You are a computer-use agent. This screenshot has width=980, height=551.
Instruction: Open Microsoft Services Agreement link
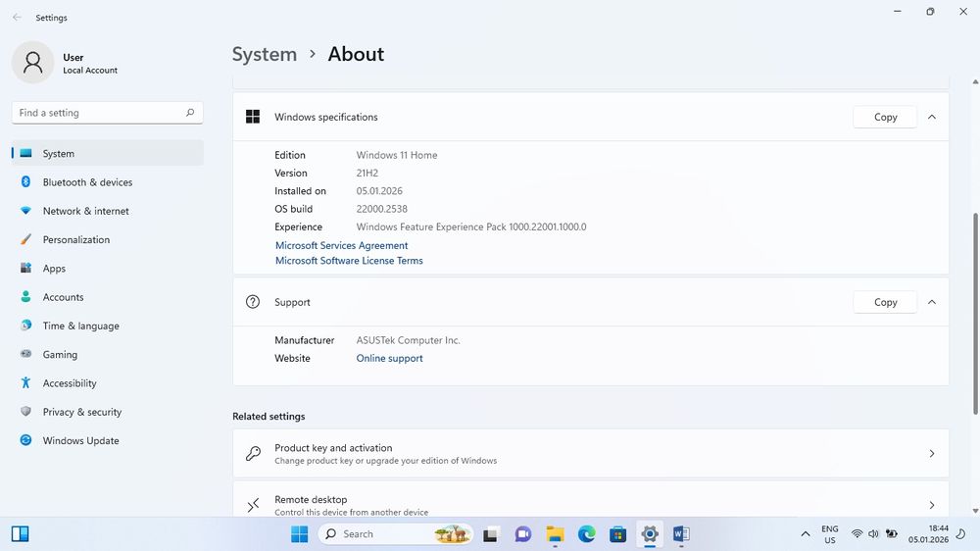tap(341, 246)
